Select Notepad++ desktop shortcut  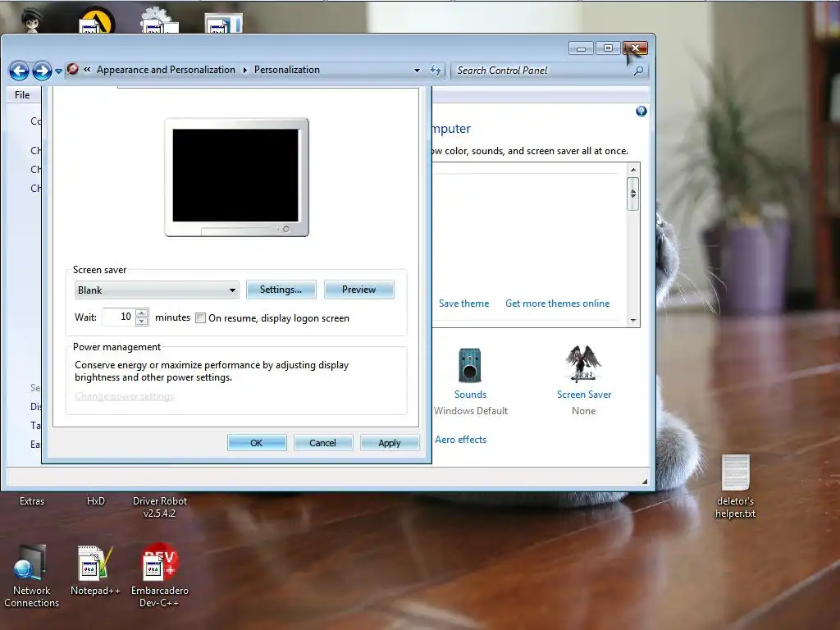pyautogui.click(x=95, y=569)
